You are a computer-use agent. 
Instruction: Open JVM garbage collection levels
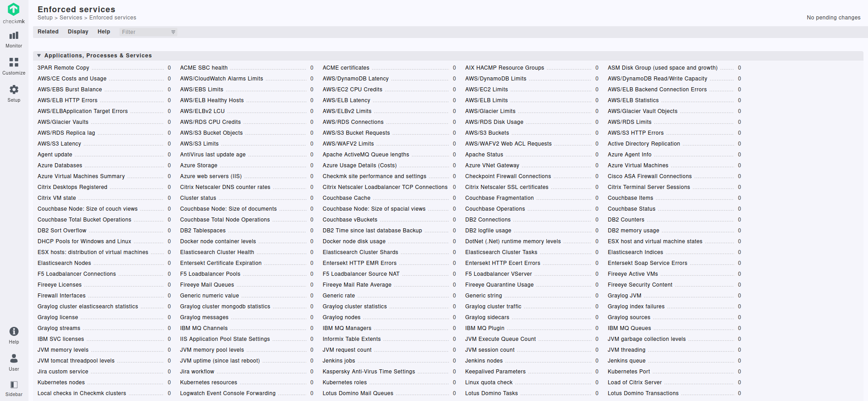647,339
